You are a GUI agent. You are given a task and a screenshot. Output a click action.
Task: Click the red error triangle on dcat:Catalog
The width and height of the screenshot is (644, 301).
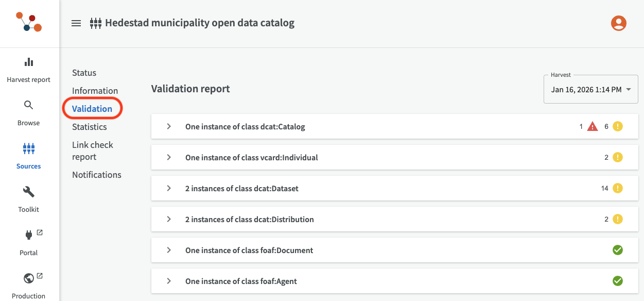pyautogui.click(x=593, y=127)
